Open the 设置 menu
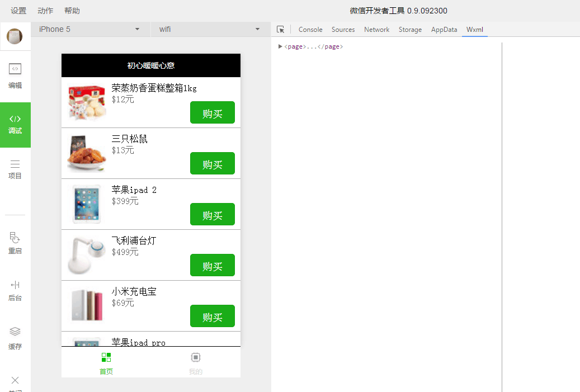Image resolution: width=580 pixels, height=392 pixels. tap(18, 11)
